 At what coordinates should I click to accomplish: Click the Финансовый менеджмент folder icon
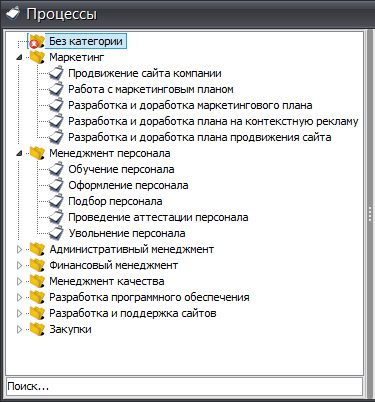click(x=37, y=265)
